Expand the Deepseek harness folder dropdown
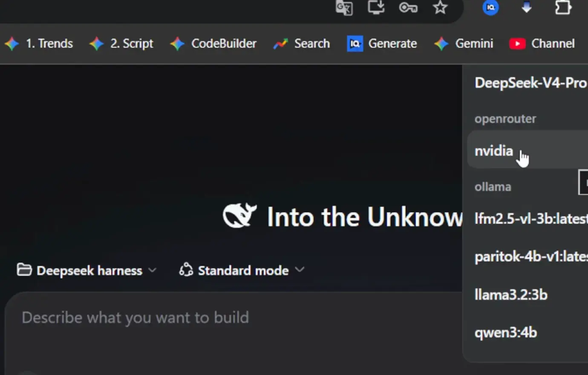The image size is (588, 375). (x=87, y=270)
